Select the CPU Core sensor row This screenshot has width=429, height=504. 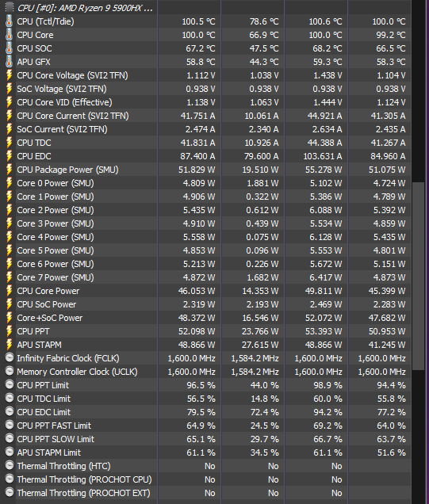(208, 35)
